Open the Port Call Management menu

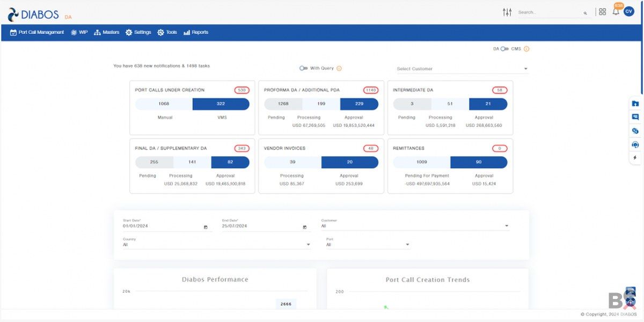37,32
